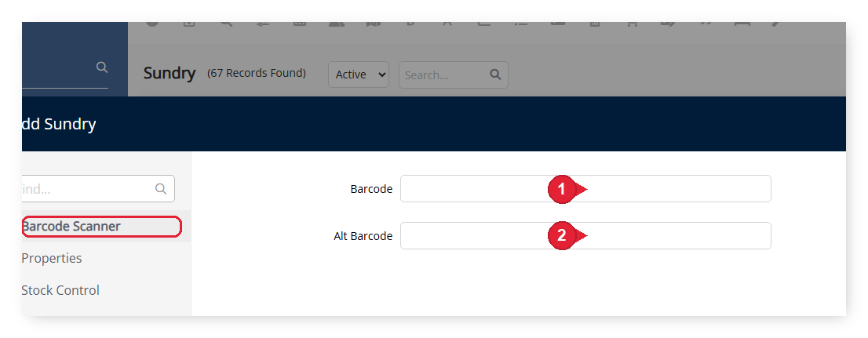Focus the Find text box in sidebar

(x=98, y=189)
